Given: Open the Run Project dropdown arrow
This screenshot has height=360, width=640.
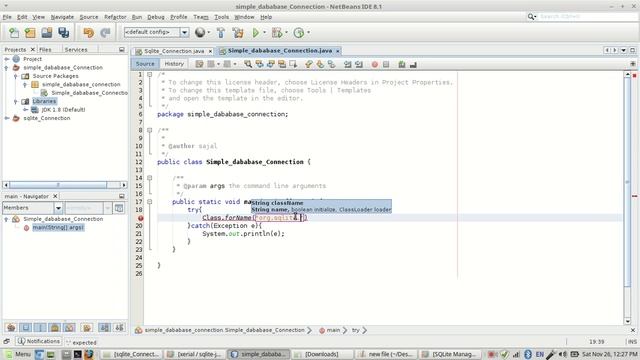Looking at the screenshot, I should pos(264,33).
